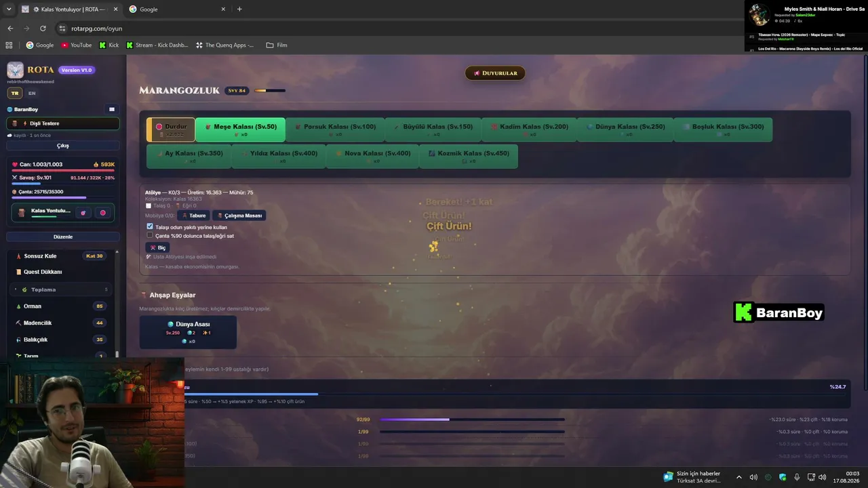This screenshot has width=868, height=488.
Task: Open the browser apps grid icon
Action: click(x=9, y=45)
